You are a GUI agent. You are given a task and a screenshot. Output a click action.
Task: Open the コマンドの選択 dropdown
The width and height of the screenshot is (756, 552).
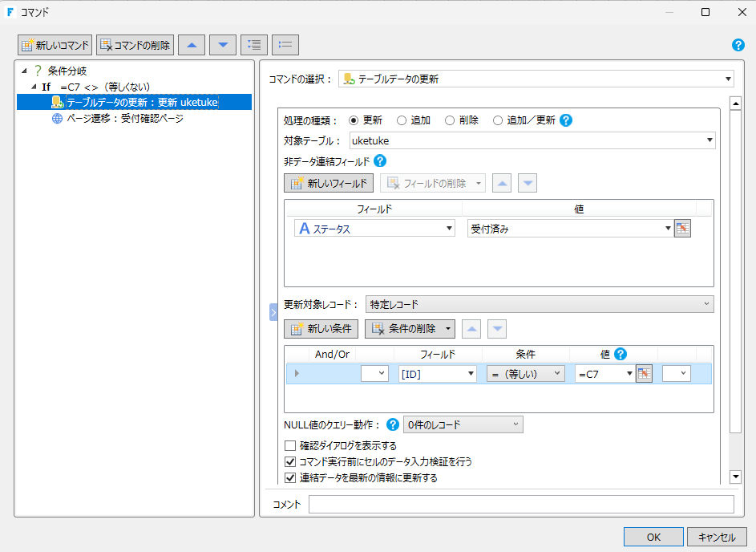coord(536,79)
